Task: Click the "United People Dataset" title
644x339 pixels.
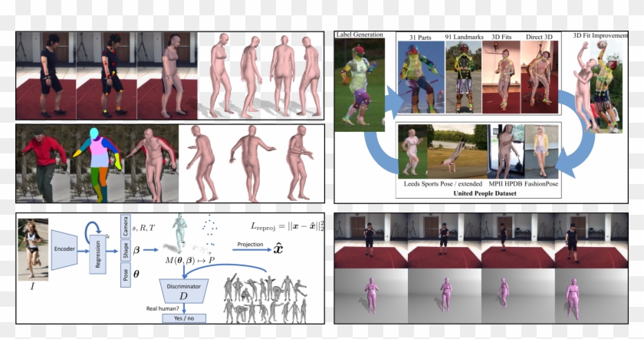Action: 485,193
